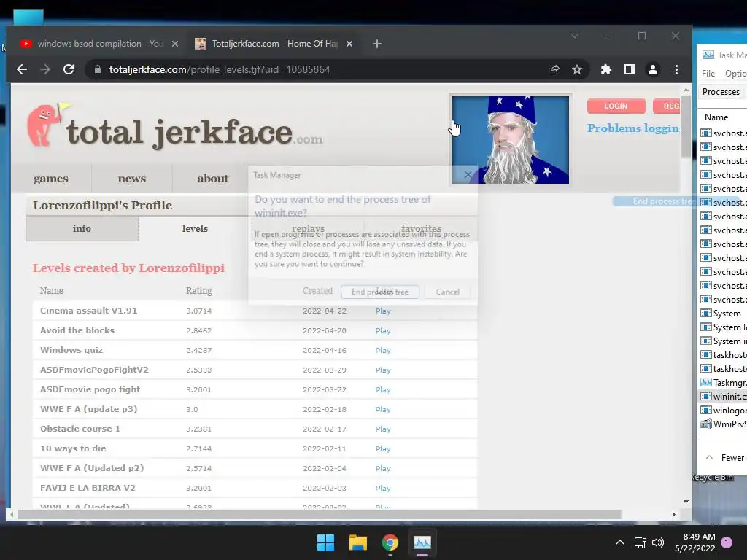Select wininit.exe process in Task Manager
Screen dimensions: 747x560
pos(723,396)
